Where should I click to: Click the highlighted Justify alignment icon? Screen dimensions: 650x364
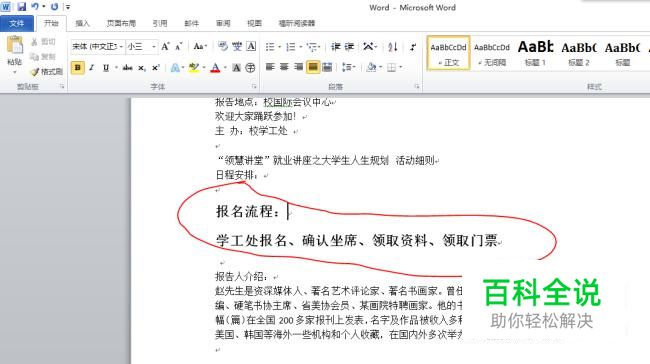click(x=313, y=67)
